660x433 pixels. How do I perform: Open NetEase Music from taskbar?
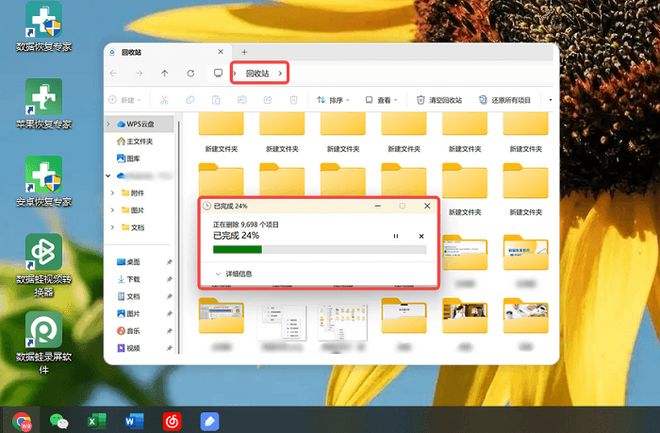click(172, 421)
